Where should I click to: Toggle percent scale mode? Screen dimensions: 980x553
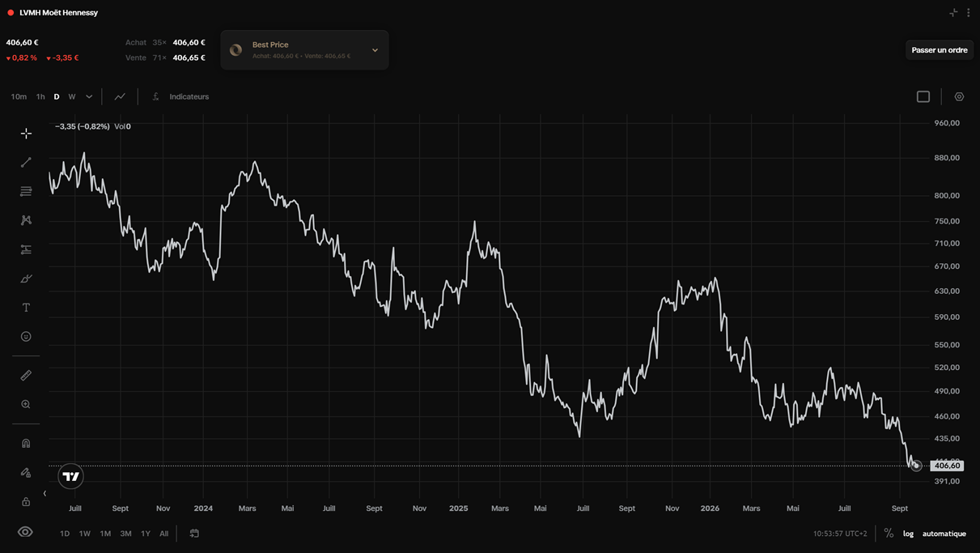[889, 533]
